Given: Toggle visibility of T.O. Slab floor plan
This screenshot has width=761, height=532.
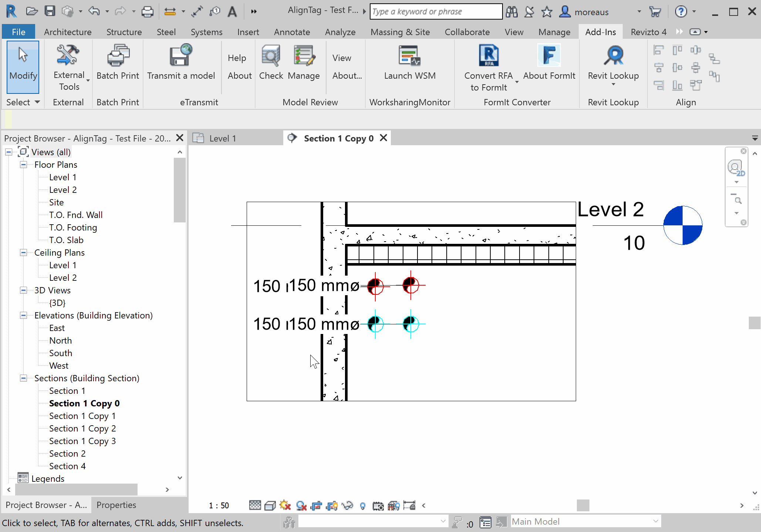Looking at the screenshot, I should click(65, 240).
